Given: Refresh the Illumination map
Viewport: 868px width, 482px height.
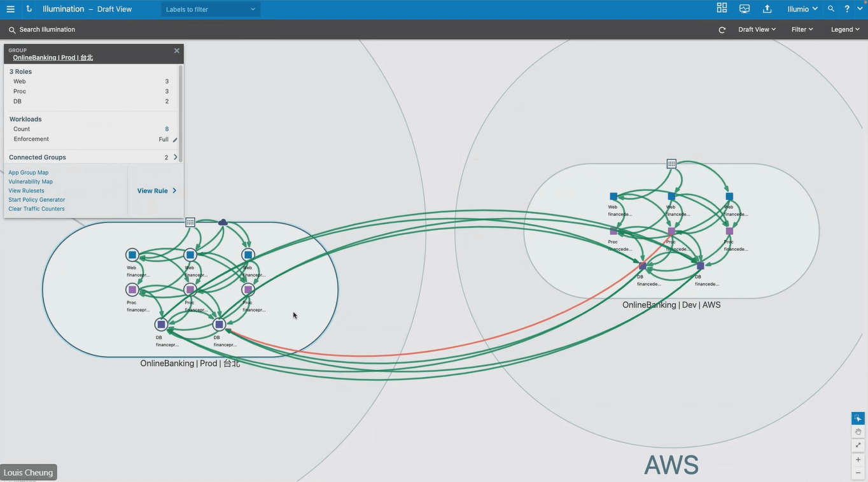Looking at the screenshot, I should click(722, 30).
